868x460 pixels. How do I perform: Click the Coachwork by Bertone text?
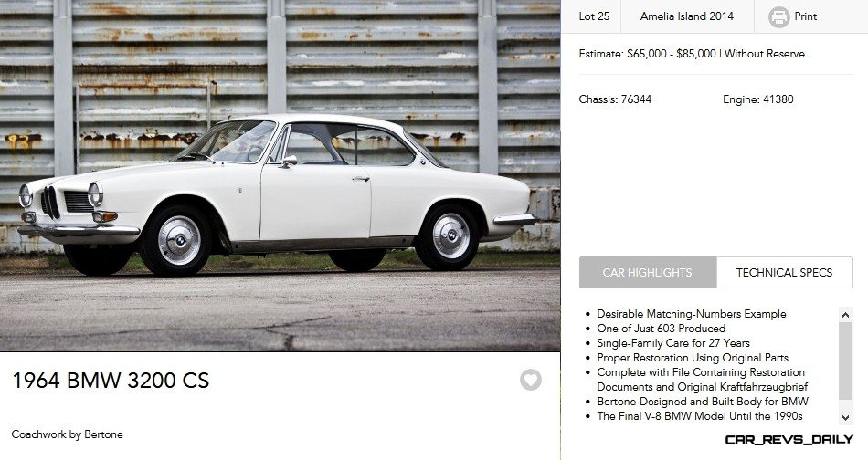[67, 434]
